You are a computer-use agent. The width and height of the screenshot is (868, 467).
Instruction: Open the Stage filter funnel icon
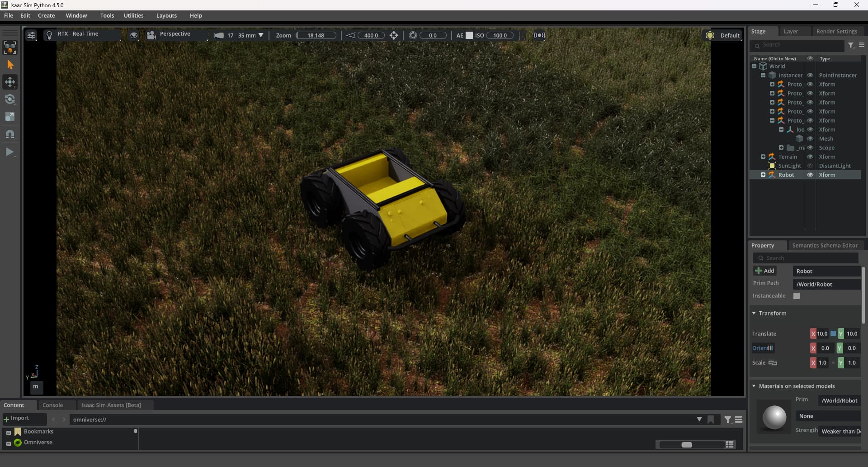[851, 45]
